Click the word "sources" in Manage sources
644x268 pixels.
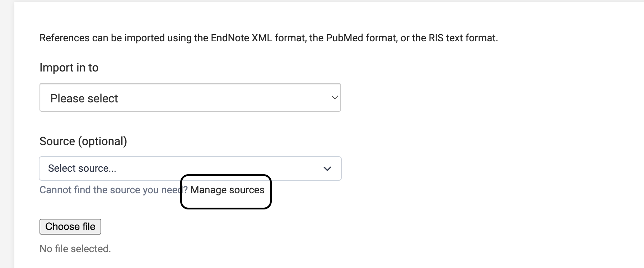[x=247, y=190]
